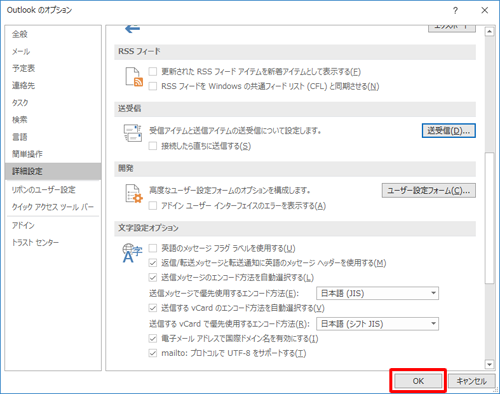Click the 文字設定オプション section header
The width and height of the screenshot is (500, 394).
(295, 228)
